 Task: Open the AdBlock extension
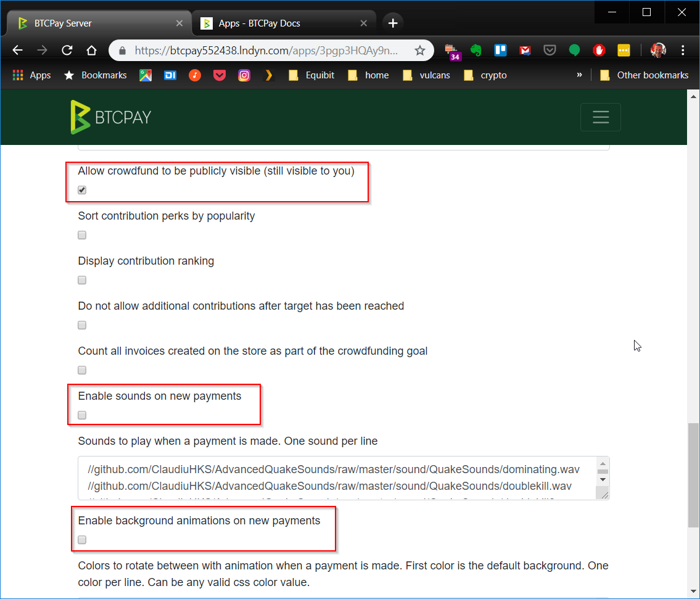[x=599, y=50]
